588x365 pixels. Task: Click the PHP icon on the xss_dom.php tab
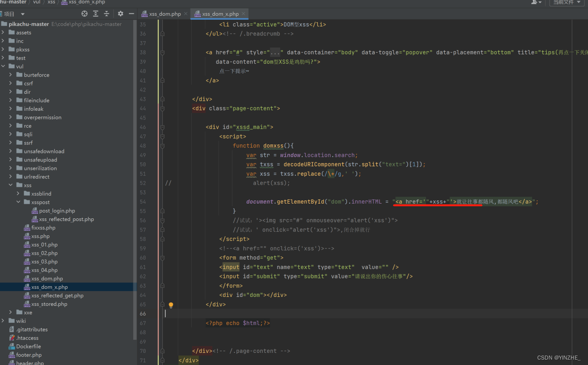144,14
